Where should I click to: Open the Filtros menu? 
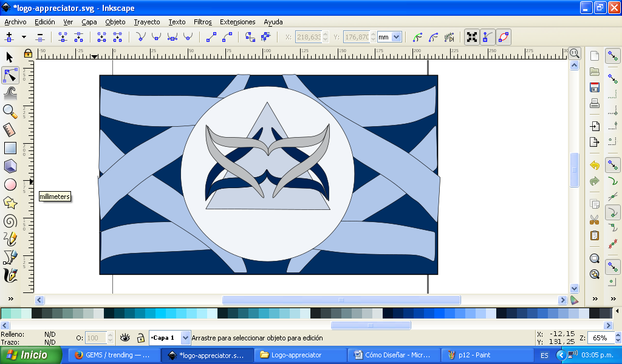(x=203, y=22)
